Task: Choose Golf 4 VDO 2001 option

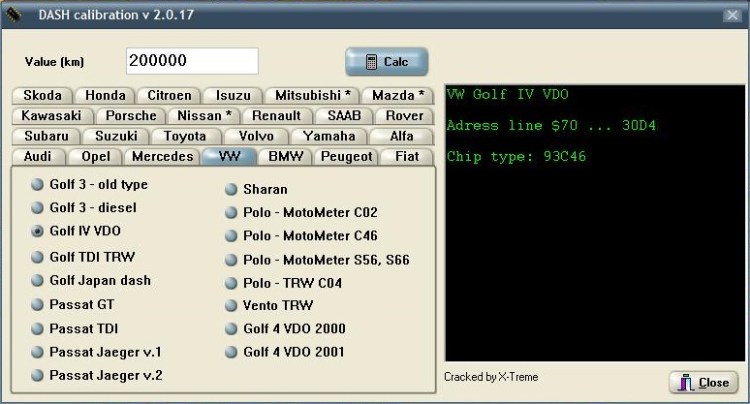Action: pyautogui.click(x=231, y=352)
